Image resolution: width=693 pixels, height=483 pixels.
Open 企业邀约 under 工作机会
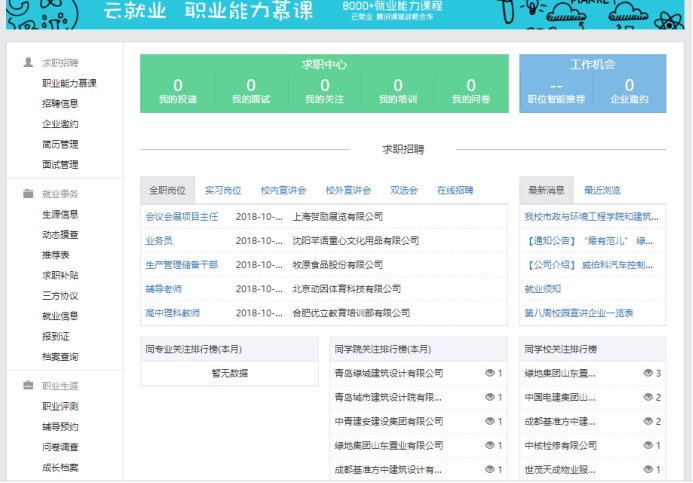pyautogui.click(x=629, y=91)
